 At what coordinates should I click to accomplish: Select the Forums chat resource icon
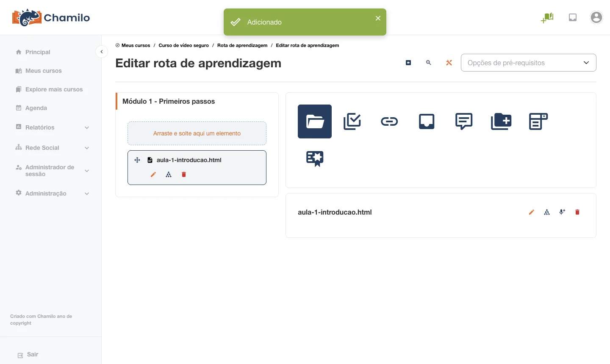tap(464, 121)
